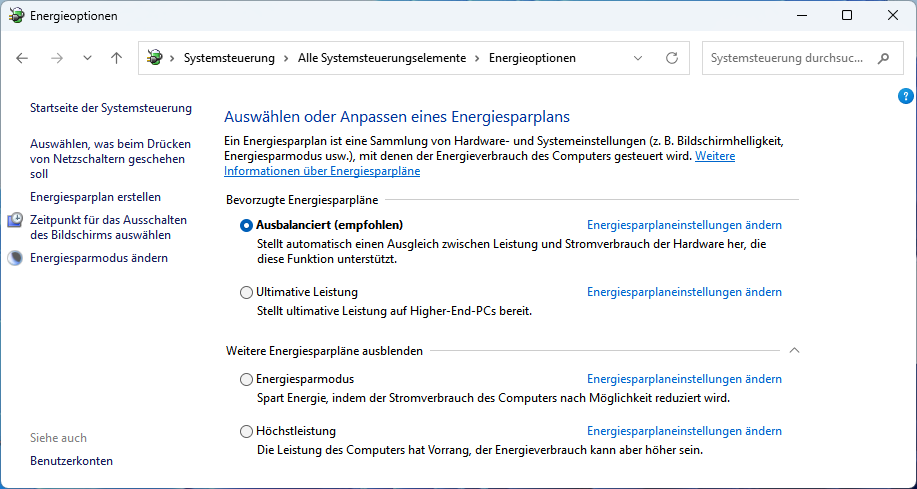Click the refresh button in address bar
Image resolution: width=917 pixels, height=489 pixels.
click(672, 58)
